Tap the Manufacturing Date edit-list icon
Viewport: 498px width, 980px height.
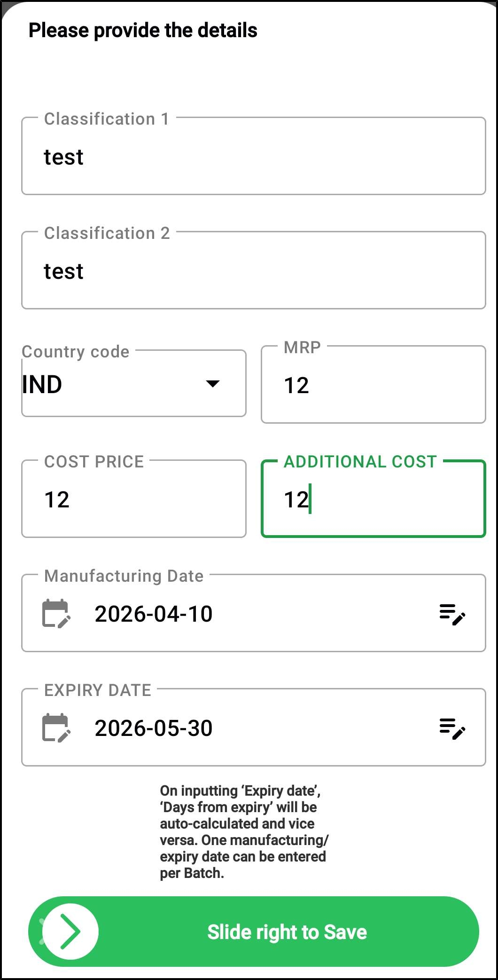coord(452,614)
